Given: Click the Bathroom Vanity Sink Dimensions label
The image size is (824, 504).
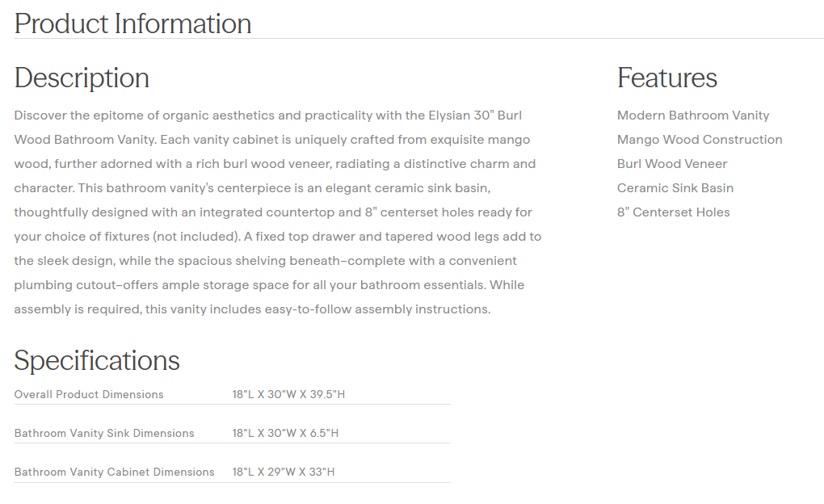Looking at the screenshot, I should pyautogui.click(x=104, y=434).
